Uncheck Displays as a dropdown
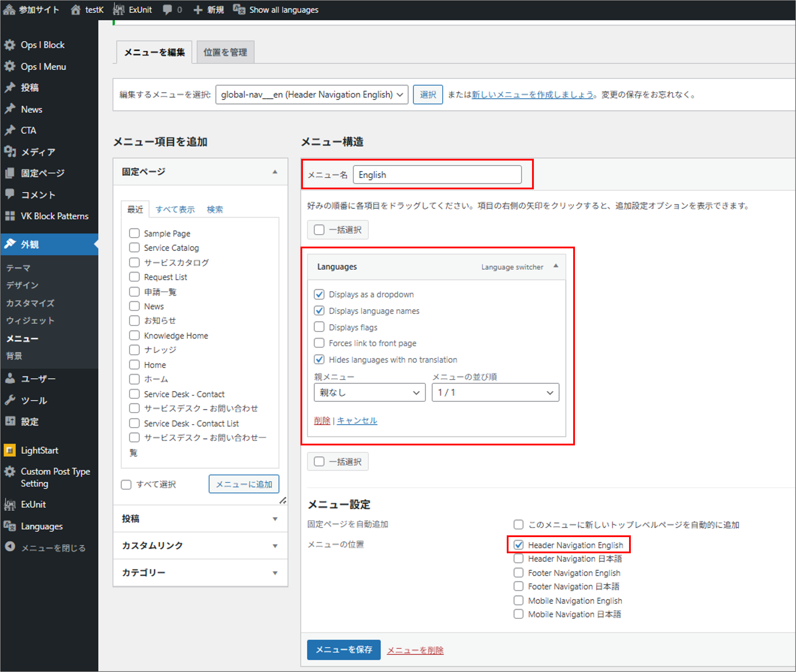The image size is (796, 672). [319, 294]
